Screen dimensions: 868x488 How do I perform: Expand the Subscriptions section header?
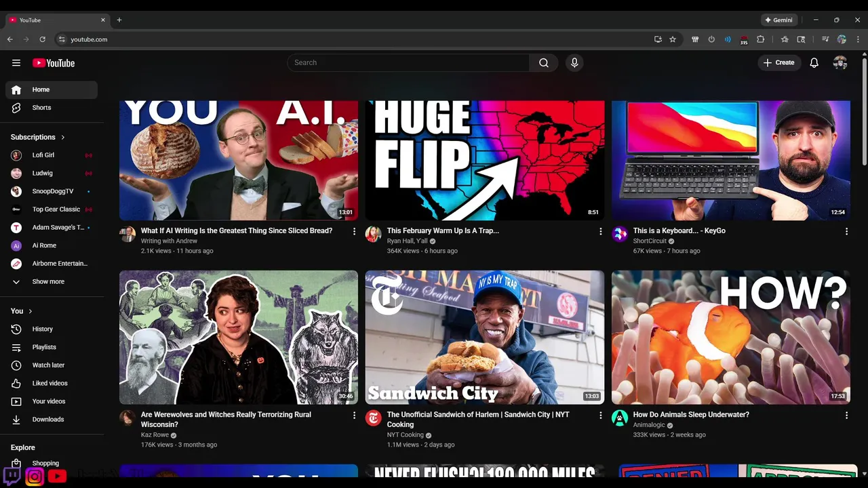[38, 138]
